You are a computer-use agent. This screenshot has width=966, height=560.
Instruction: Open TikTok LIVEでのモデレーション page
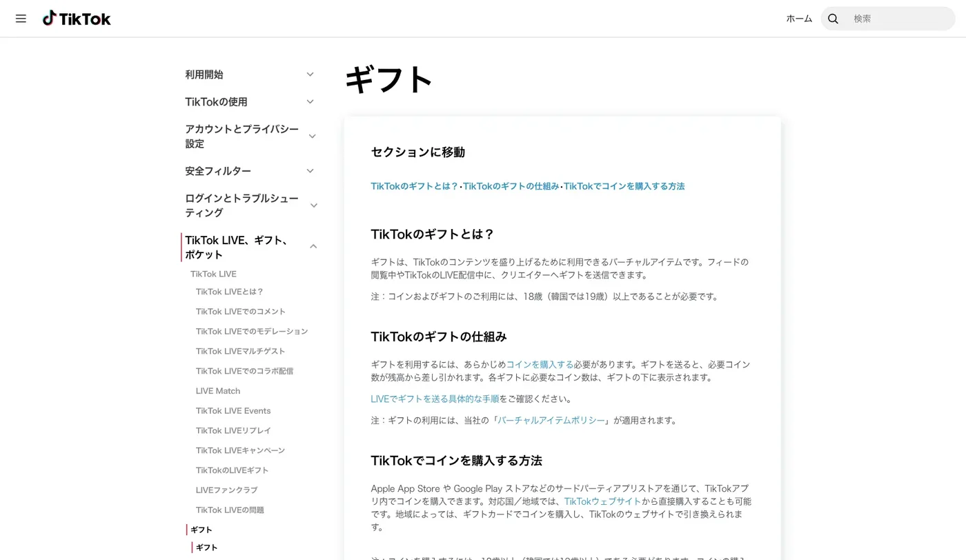pos(252,332)
